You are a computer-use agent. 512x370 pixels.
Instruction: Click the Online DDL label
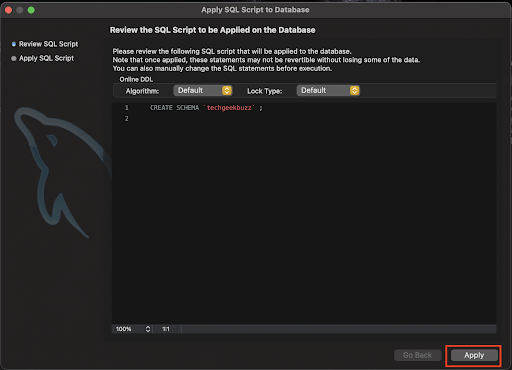(x=136, y=79)
